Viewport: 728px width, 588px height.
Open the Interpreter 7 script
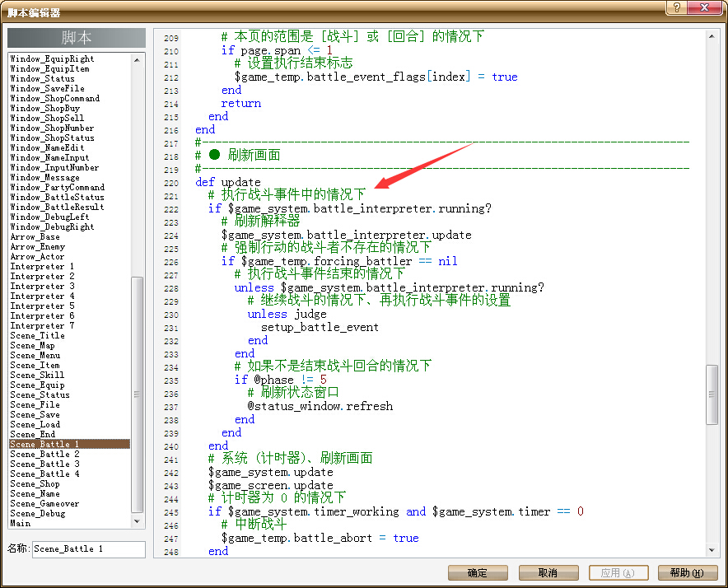tap(42, 325)
